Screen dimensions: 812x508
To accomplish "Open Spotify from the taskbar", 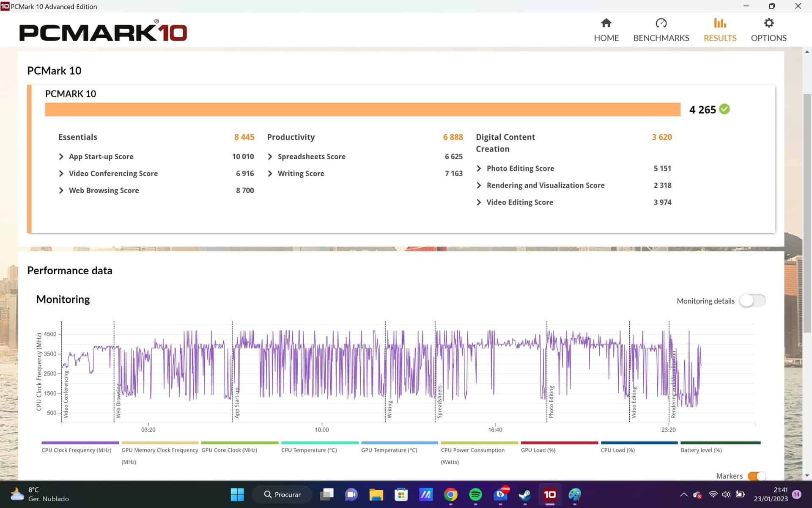I will (x=475, y=494).
